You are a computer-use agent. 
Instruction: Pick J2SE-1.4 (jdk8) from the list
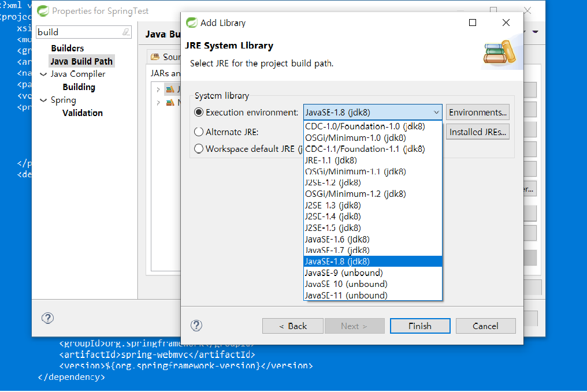click(373, 216)
